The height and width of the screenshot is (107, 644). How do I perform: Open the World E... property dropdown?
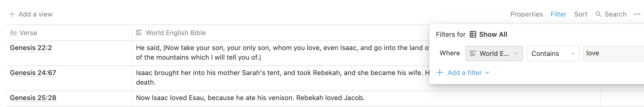tap(494, 53)
